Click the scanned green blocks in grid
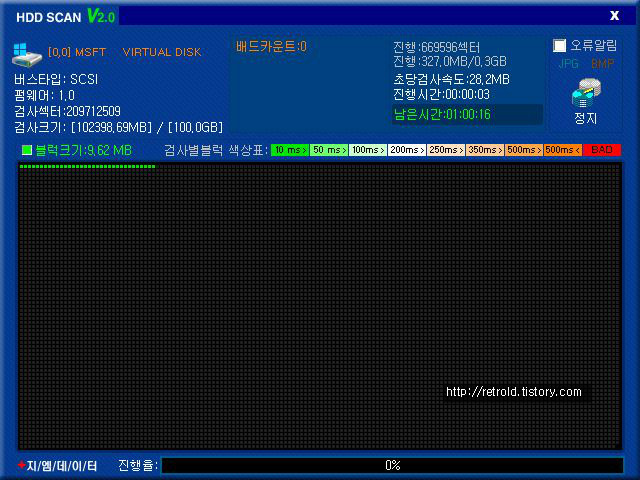The width and height of the screenshot is (640, 480). click(87, 167)
